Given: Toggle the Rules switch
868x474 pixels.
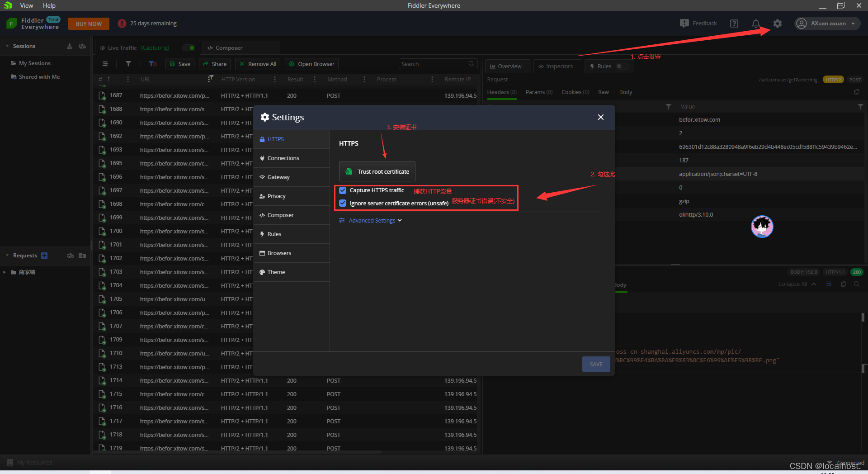Looking at the screenshot, I should 622,66.
